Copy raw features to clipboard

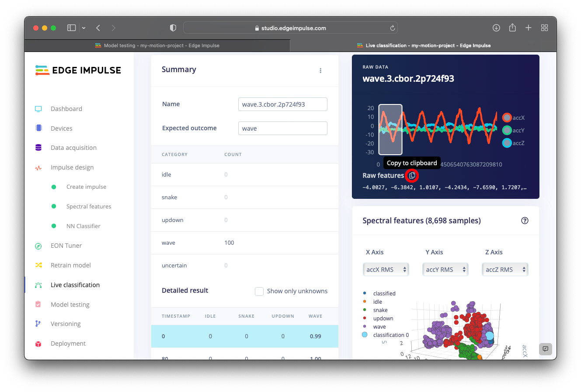pyautogui.click(x=412, y=175)
